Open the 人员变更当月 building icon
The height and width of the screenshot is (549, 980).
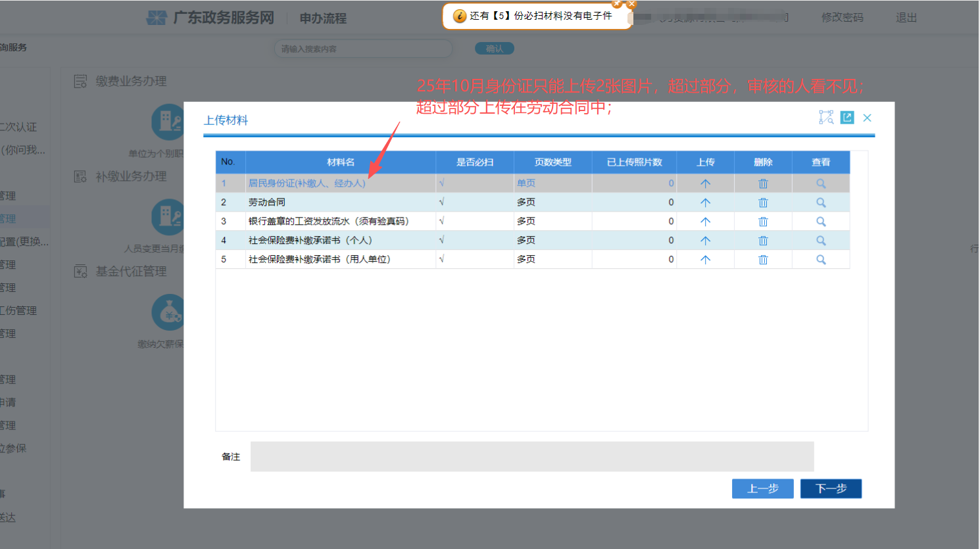tap(168, 217)
